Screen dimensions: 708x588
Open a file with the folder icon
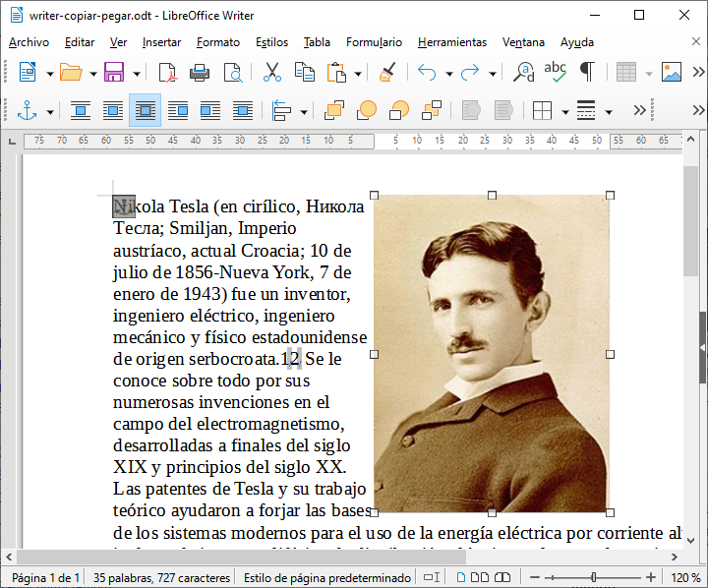[x=71, y=72]
